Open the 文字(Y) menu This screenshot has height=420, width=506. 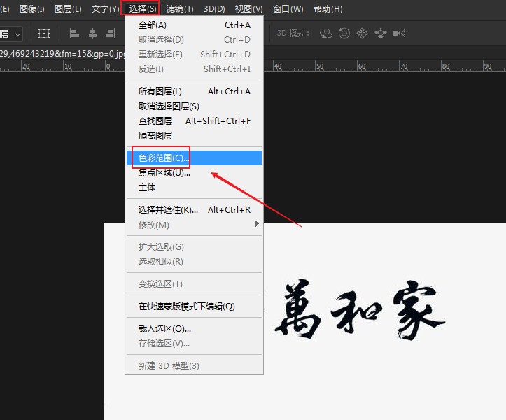click(x=105, y=8)
